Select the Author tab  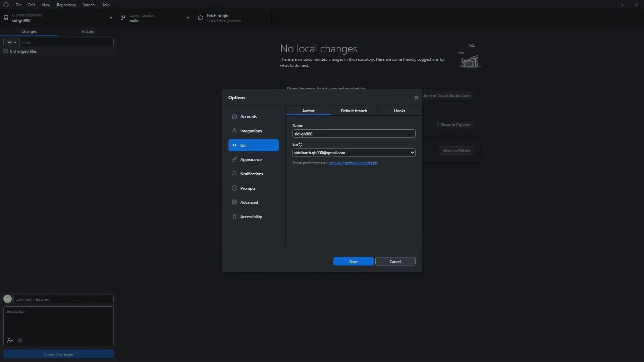[x=308, y=111]
